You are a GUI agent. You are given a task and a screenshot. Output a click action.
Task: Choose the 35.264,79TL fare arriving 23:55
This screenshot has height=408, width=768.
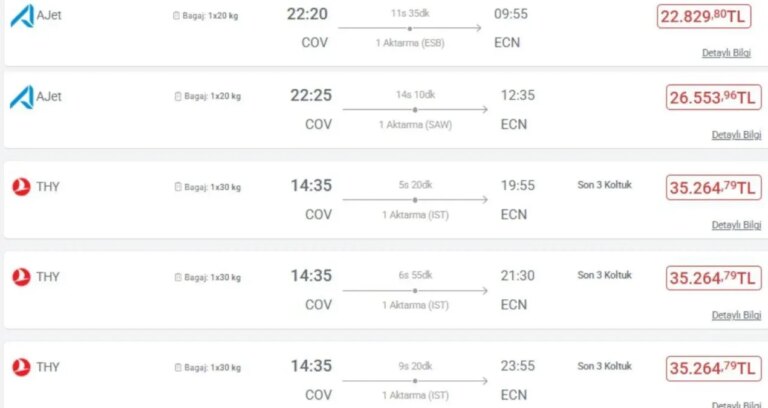pos(714,368)
